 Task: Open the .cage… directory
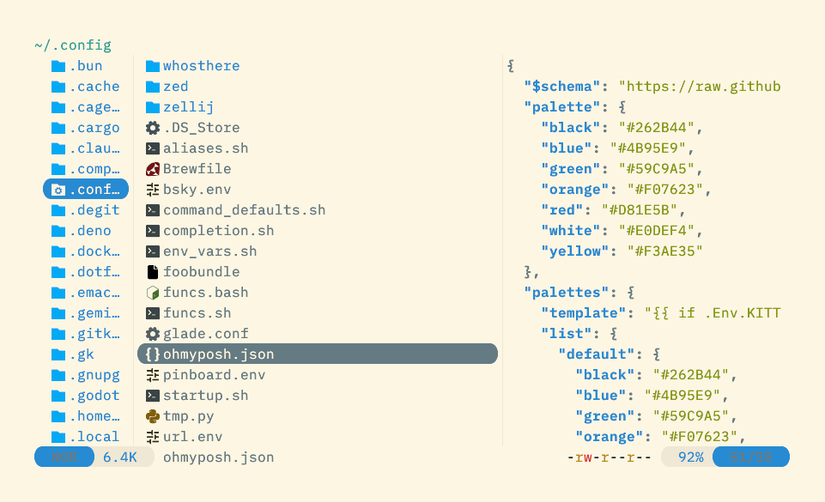(x=86, y=107)
